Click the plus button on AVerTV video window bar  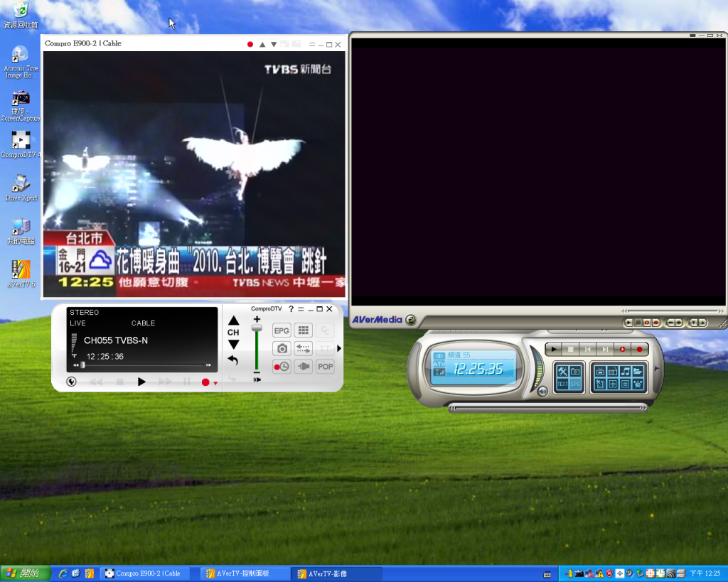(679, 323)
